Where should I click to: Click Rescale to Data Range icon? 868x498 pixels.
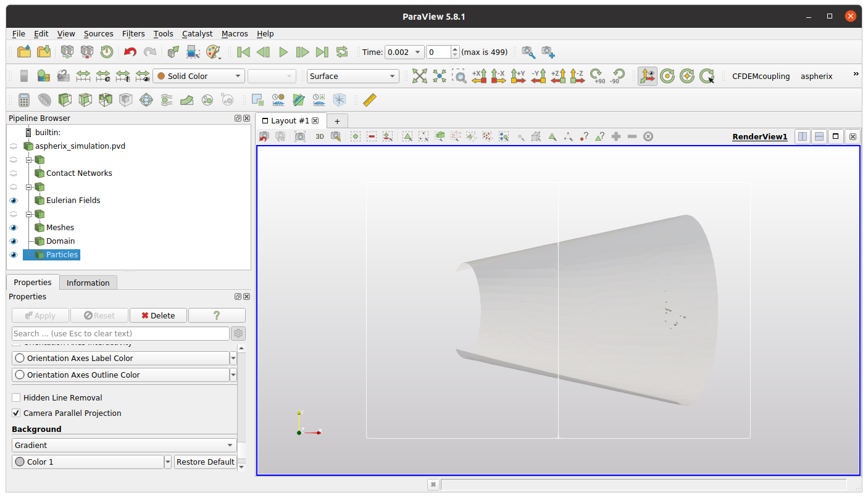click(x=83, y=76)
